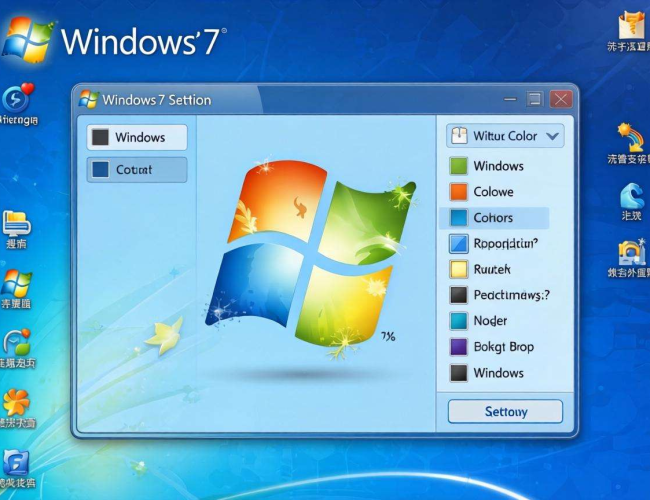Click the Windows 7 Settion title text

click(x=157, y=100)
